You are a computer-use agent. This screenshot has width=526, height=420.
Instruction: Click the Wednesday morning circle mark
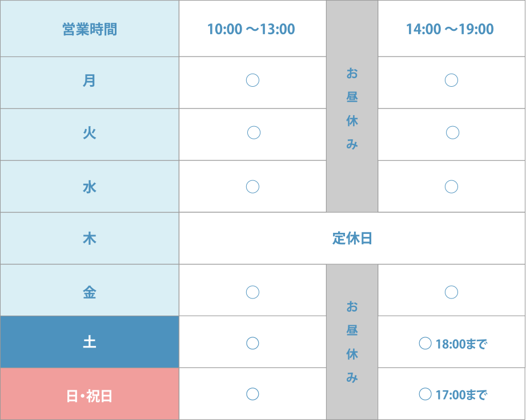[x=252, y=187]
